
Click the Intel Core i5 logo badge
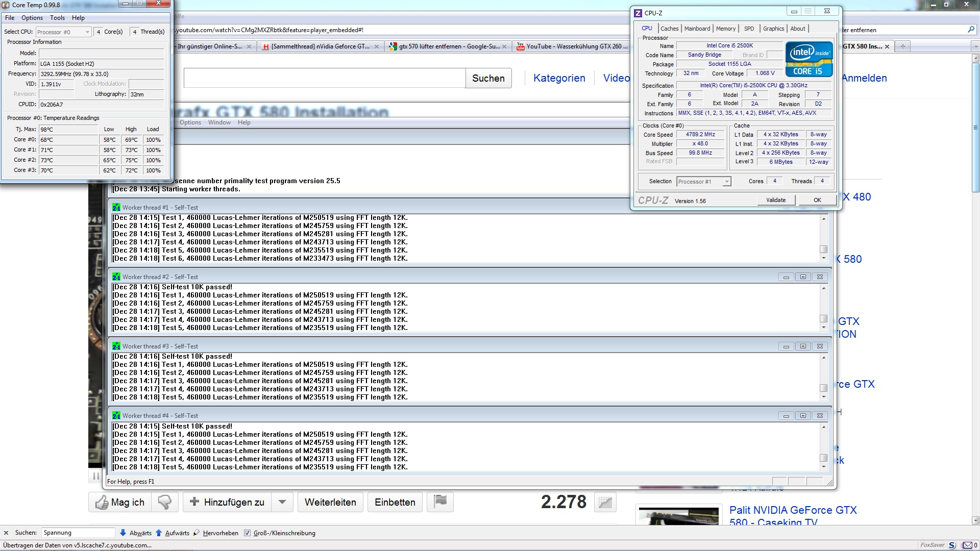[809, 59]
